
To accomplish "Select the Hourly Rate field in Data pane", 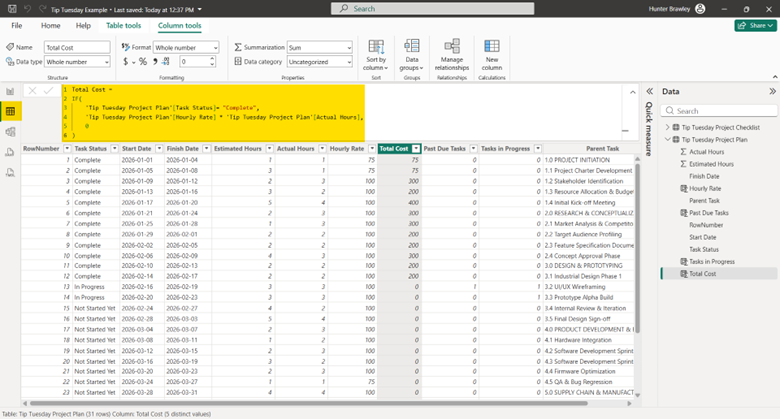I will pyautogui.click(x=705, y=188).
